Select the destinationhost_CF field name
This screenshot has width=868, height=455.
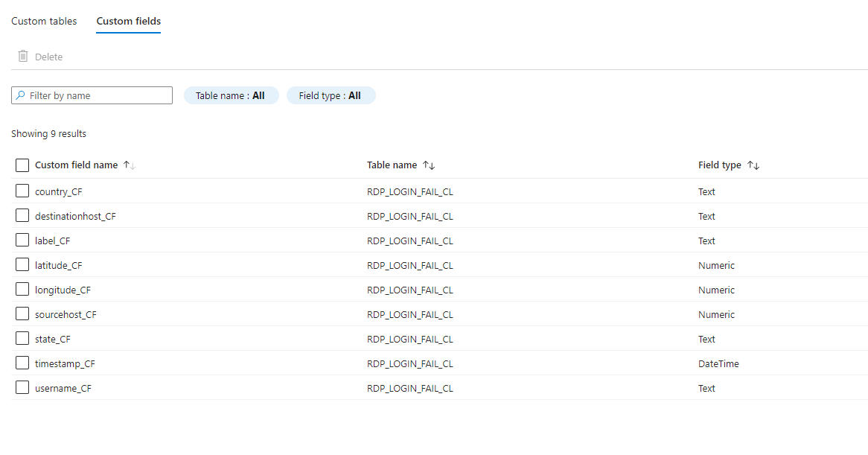75,217
